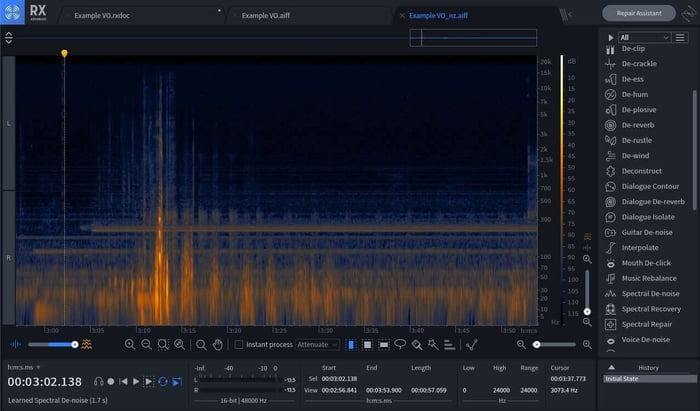Toggle the R channel selector
Screen dimensions: 700x411
pyautogui.click(x=8, y=258)
